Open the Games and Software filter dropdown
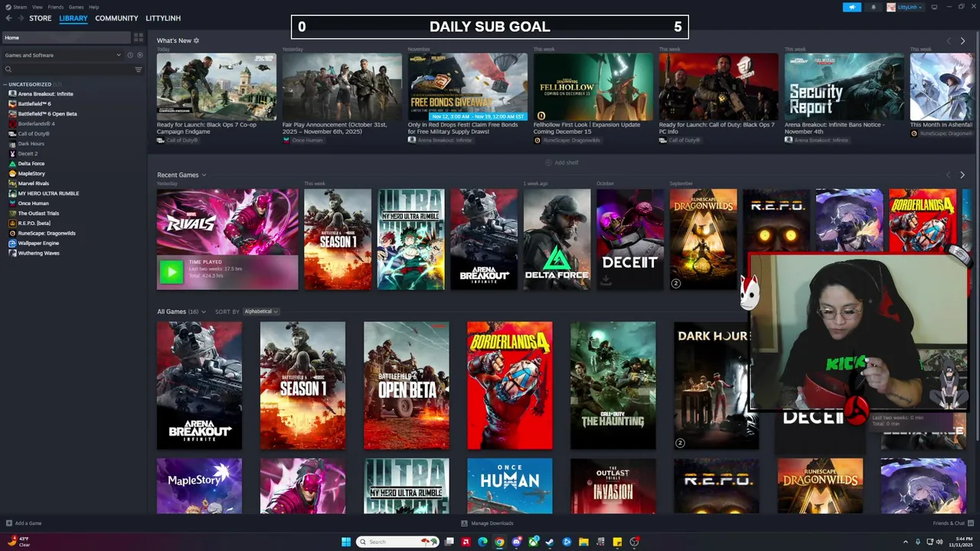The width and height of the screenshot is (980, 551). tap(63, 55)
